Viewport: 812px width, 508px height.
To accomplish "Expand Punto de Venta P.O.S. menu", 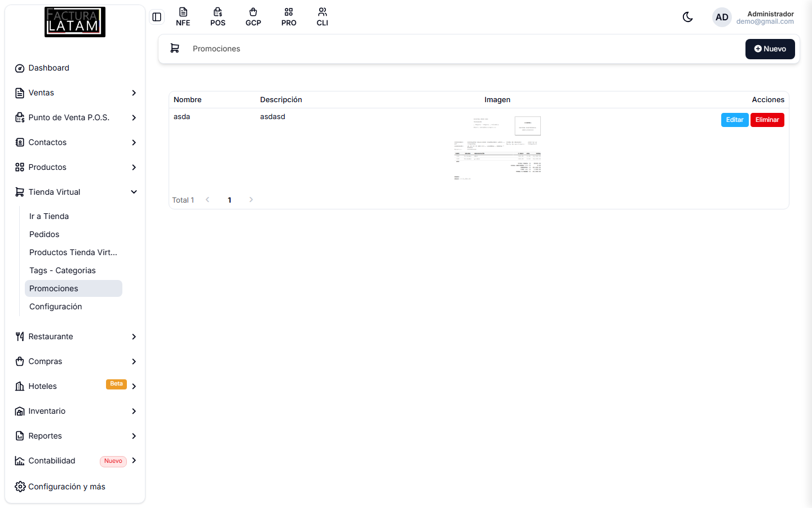I will point(76,117).
